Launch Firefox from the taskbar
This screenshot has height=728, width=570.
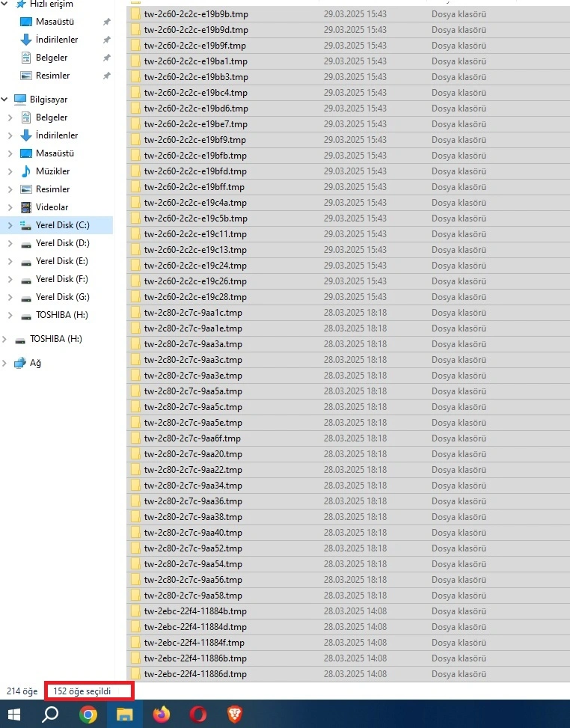pos(161,714)
